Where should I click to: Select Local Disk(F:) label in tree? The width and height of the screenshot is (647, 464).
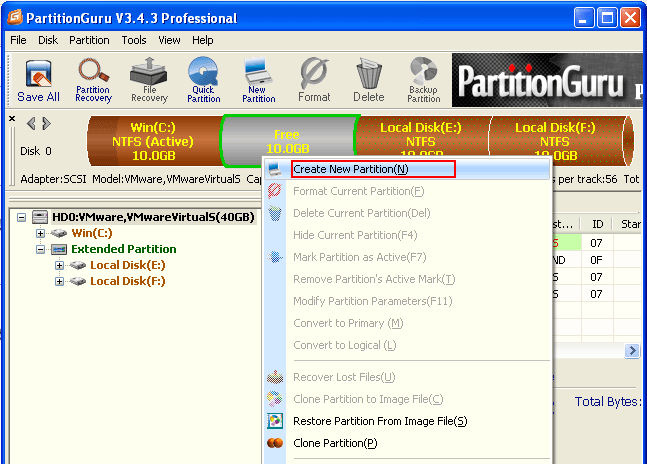pos(128,281)
